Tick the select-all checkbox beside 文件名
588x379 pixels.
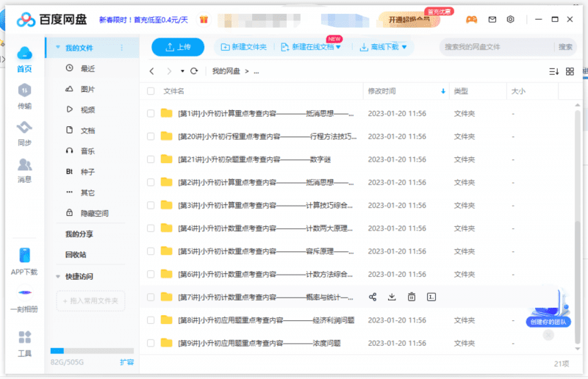coord(151,91)
